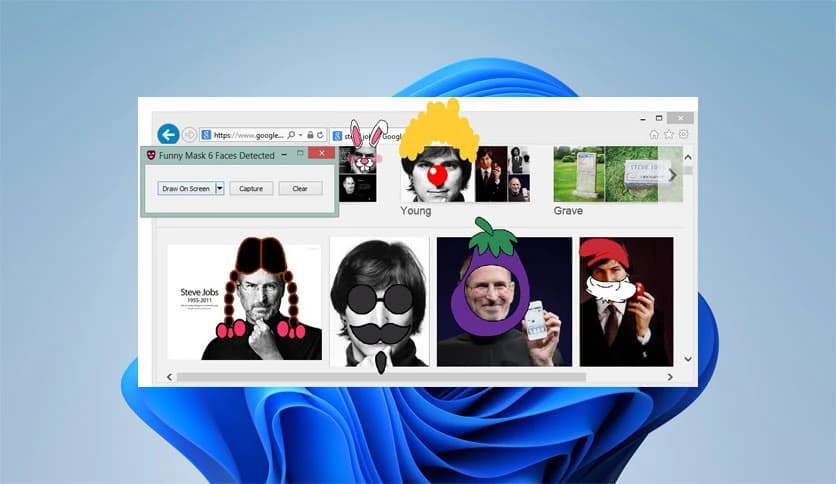Click the Draw On Screen button
Image resolution: width=836 pixels, height=484 pixels.
click(x=186, y=188)
